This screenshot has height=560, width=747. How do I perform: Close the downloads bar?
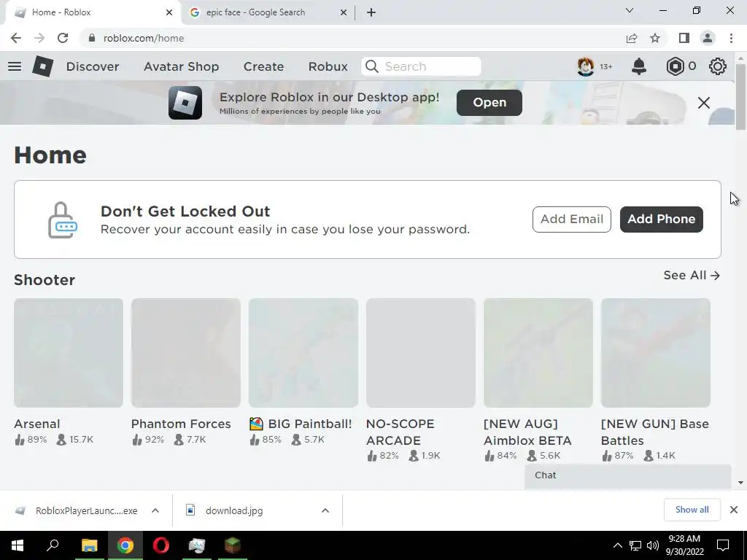pos(734,510)
